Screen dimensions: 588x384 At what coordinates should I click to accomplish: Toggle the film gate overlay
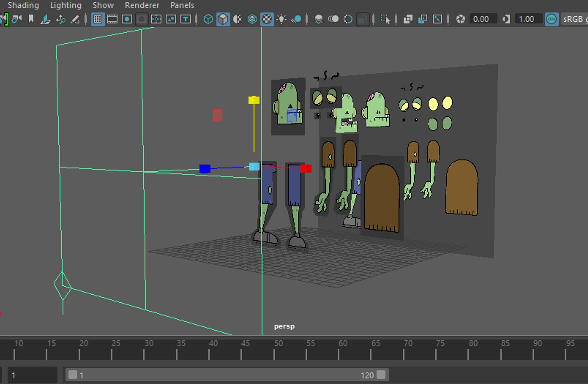click(113, 19)
